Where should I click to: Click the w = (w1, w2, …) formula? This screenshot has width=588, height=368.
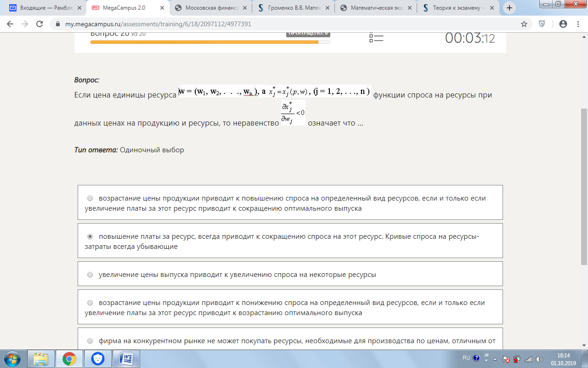pyautogui.click(x=274, y=92)
